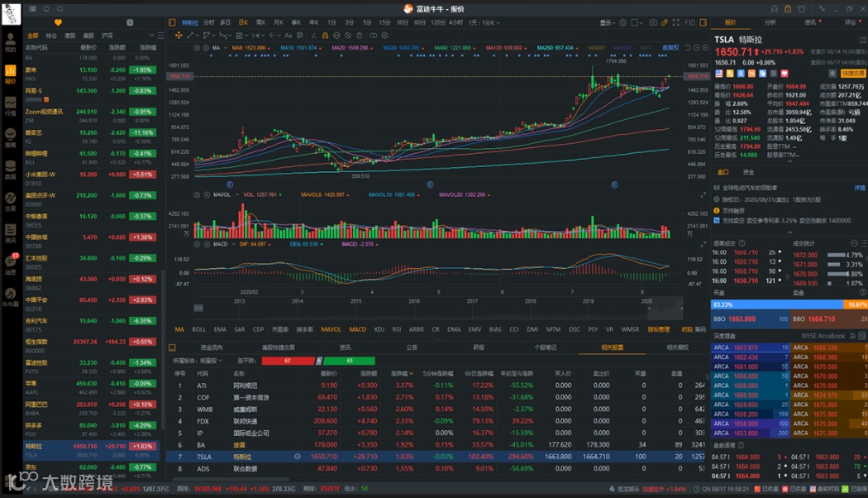Expand chart to fullscreen icon
This screenshot has width=868, height=498.
(x=676, y=22)
